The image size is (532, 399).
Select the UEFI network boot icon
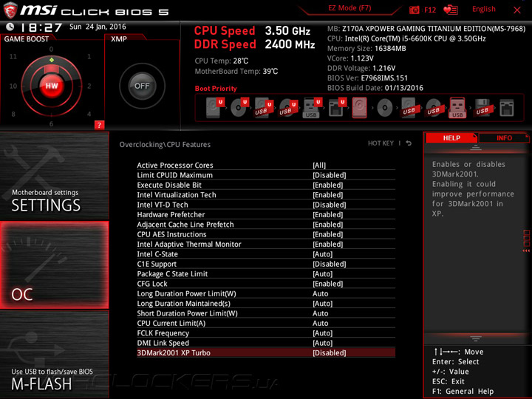click(x=336, y=108)
